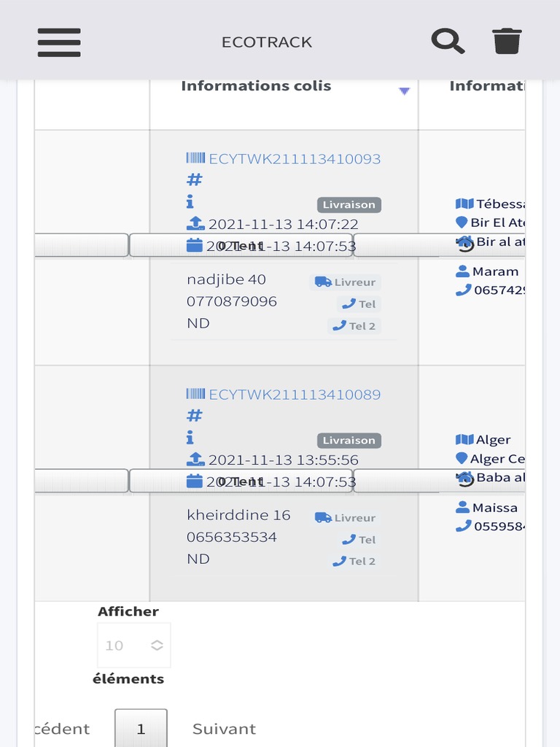Click the map icon beside Tébessa

tap(464, 204)
